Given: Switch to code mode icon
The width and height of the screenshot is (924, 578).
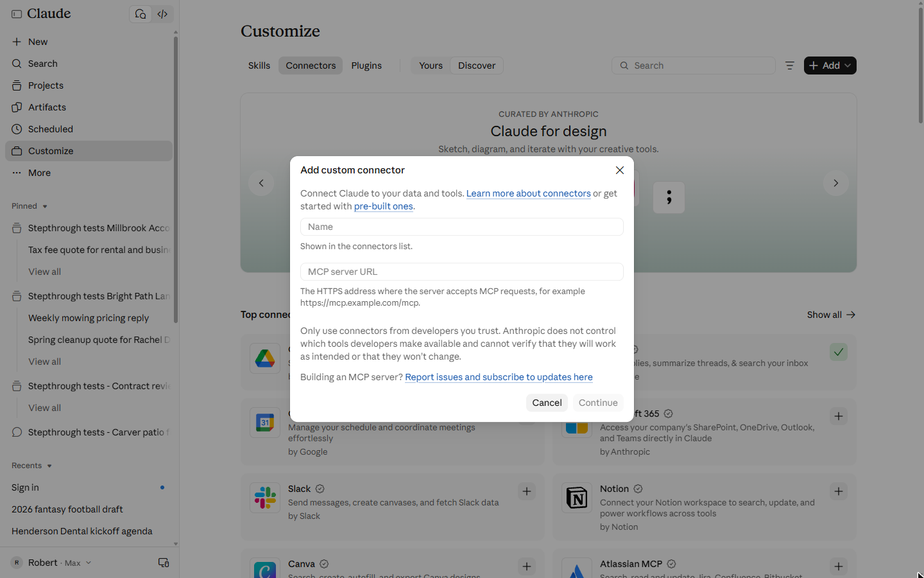Looking at the screenshot, I should click(x=163, y=14).
